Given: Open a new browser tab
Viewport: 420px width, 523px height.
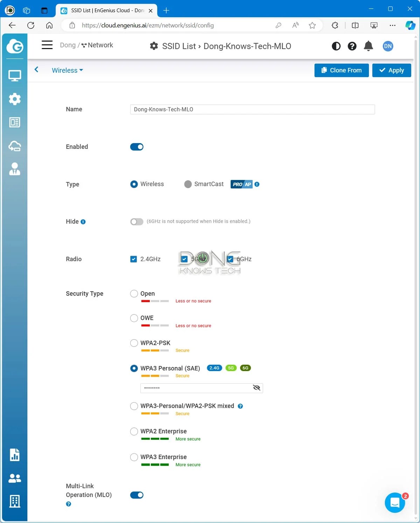Looking at the screenshot, I should (166, 11).
